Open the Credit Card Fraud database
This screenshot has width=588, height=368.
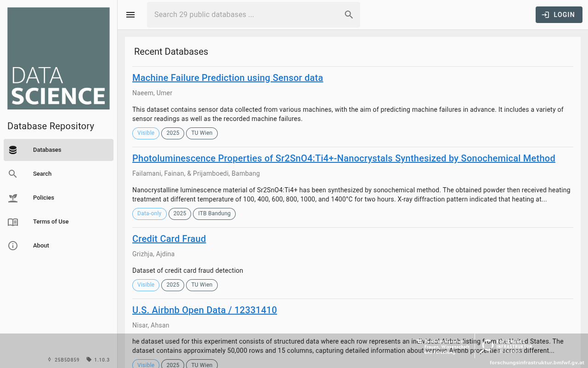coord(169,239)
